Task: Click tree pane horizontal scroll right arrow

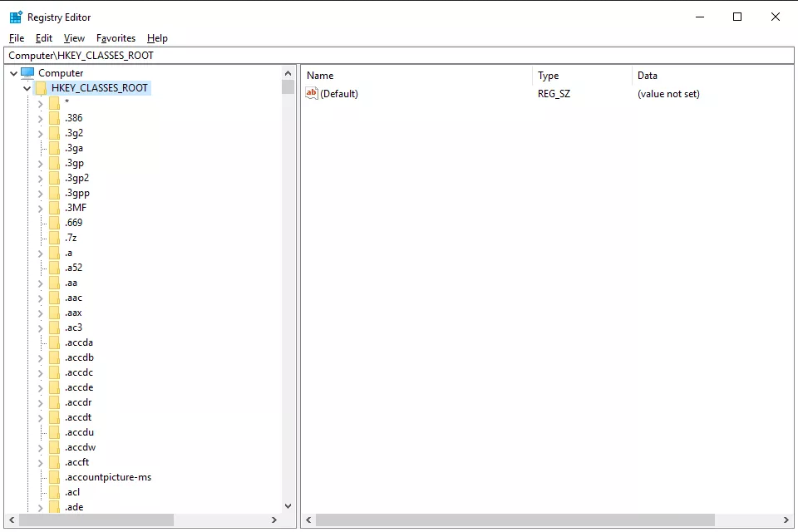Action: pos(274,520)
